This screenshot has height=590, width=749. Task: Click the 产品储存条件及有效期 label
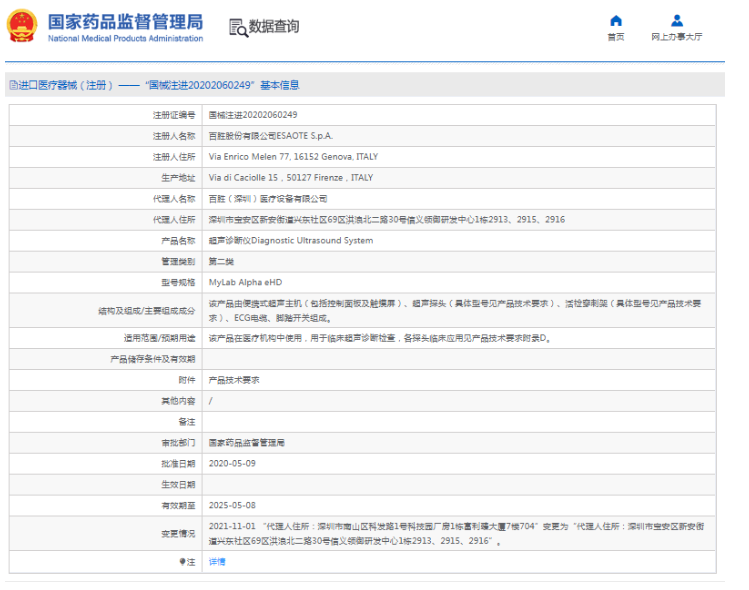tap(153, 359)
